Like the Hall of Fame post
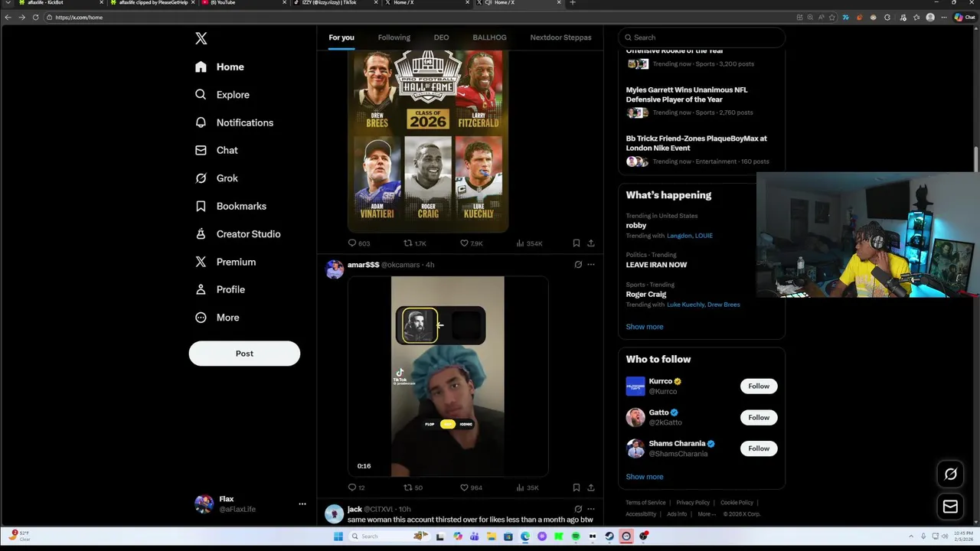The height and width of the screenshot is (551, 980). [471, 243]
